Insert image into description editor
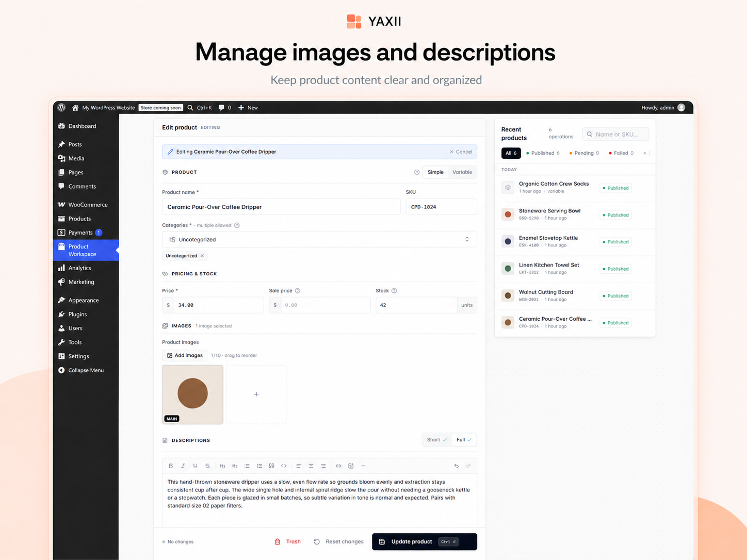This screenshot has height=560, width=747. [351, 466]
